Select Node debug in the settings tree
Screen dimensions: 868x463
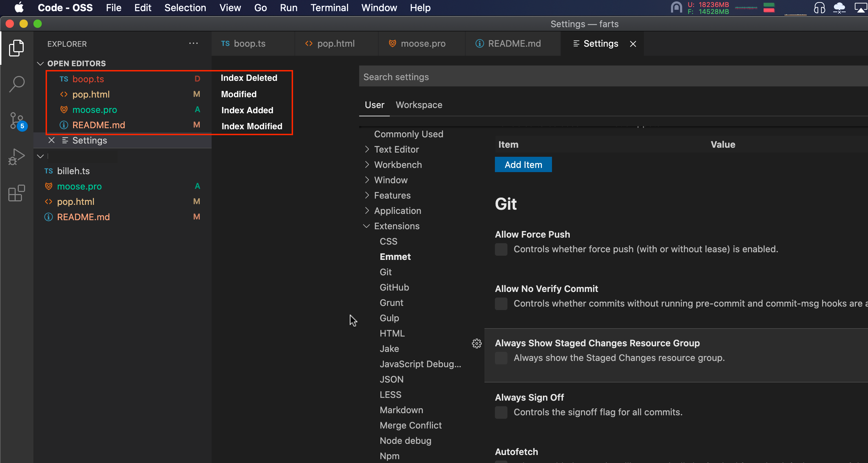[405, 441]
